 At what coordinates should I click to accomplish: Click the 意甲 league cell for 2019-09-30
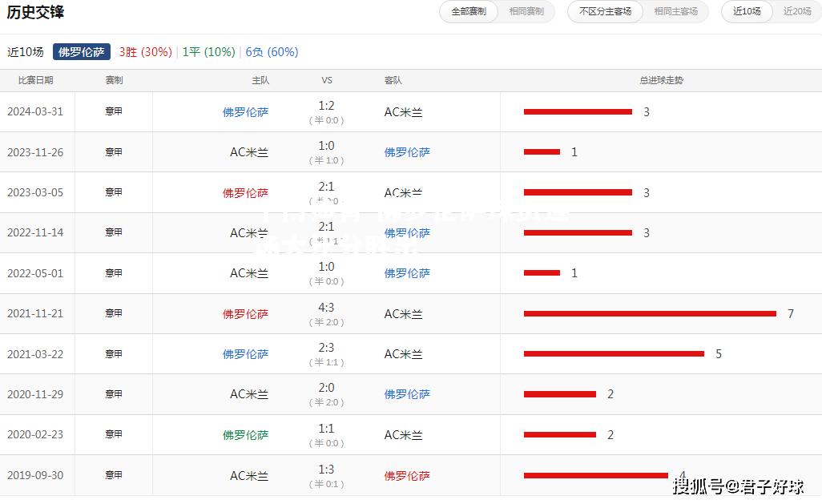pos(114,474)
